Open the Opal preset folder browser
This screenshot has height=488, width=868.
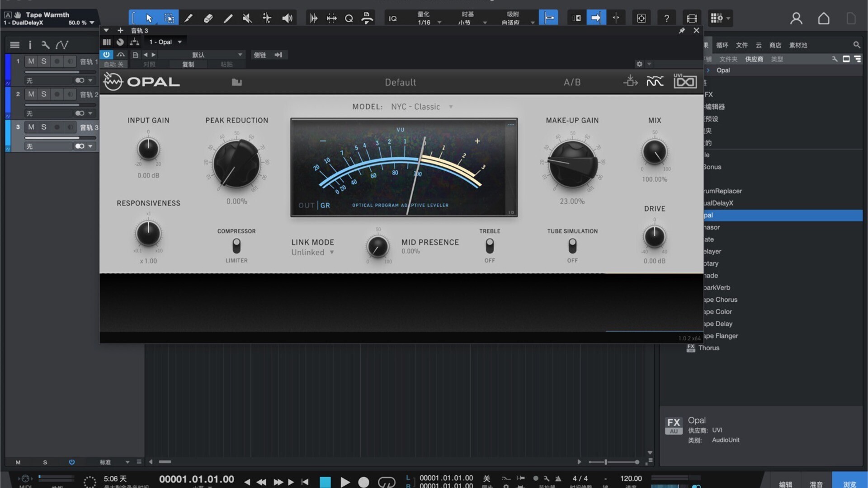point(236,82)
